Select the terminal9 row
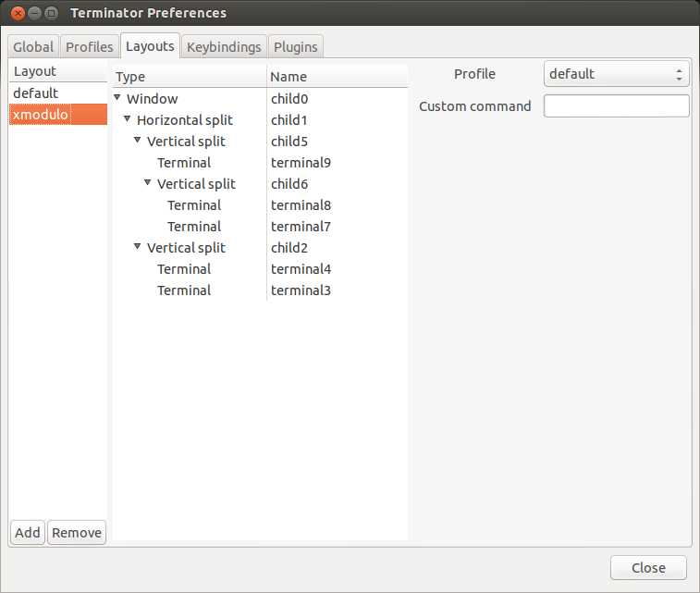The image size is (700, 593). 260,163
